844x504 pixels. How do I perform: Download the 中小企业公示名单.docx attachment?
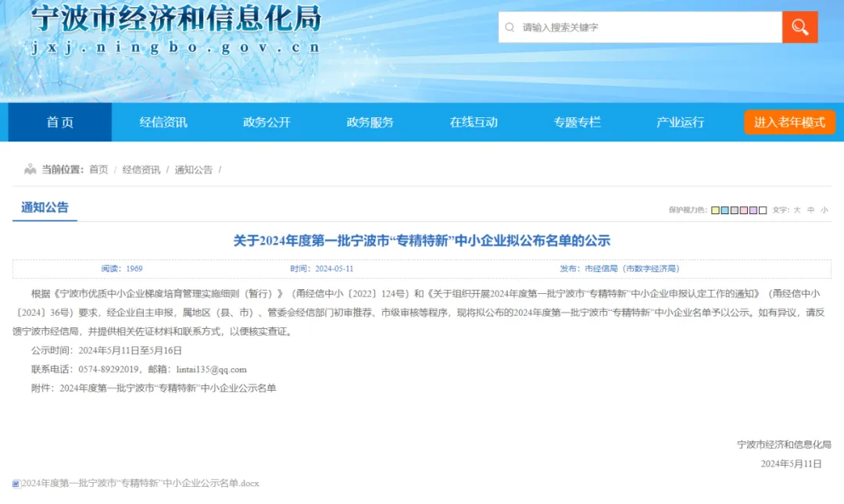pos(141,484)
